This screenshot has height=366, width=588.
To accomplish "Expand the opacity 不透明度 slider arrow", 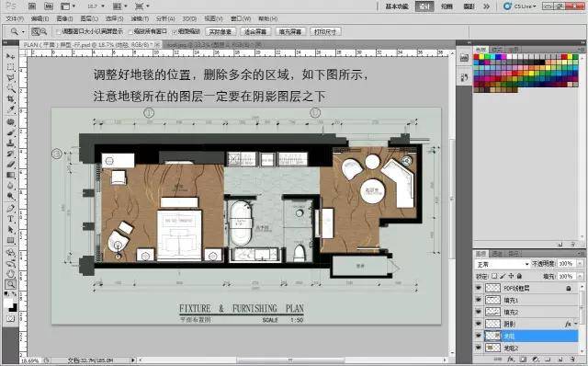I will click(580, 264).
